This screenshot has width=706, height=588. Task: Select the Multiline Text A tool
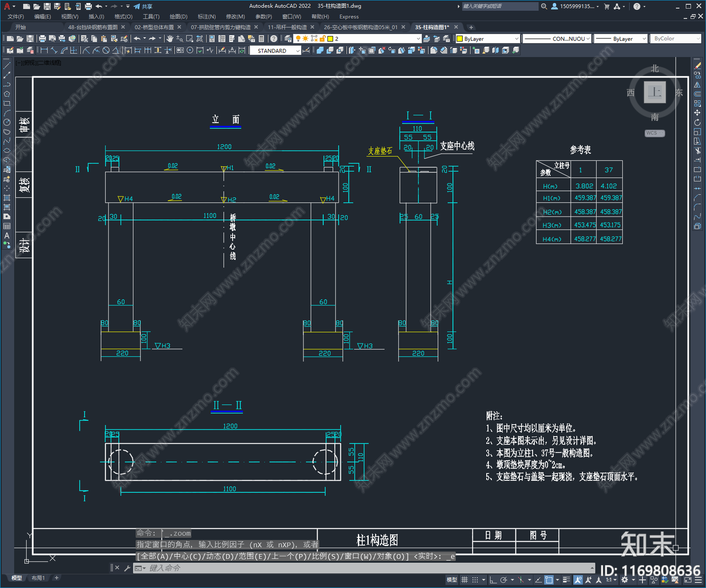(x=7, y=236)
